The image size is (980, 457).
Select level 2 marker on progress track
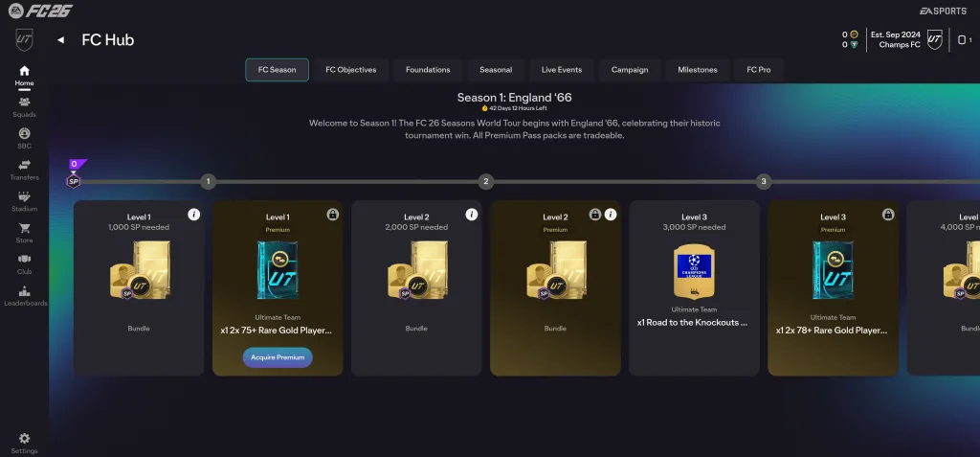coord(485,182)
